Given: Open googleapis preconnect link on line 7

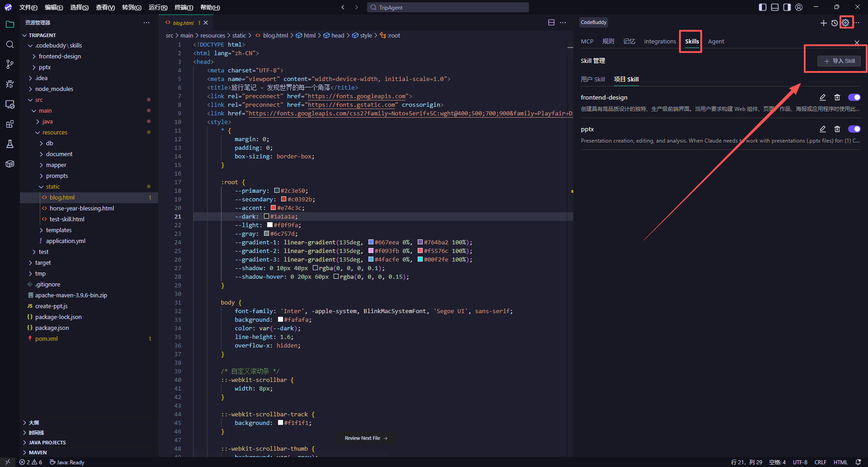Looking at the screenshot, I should pos(357,96).
